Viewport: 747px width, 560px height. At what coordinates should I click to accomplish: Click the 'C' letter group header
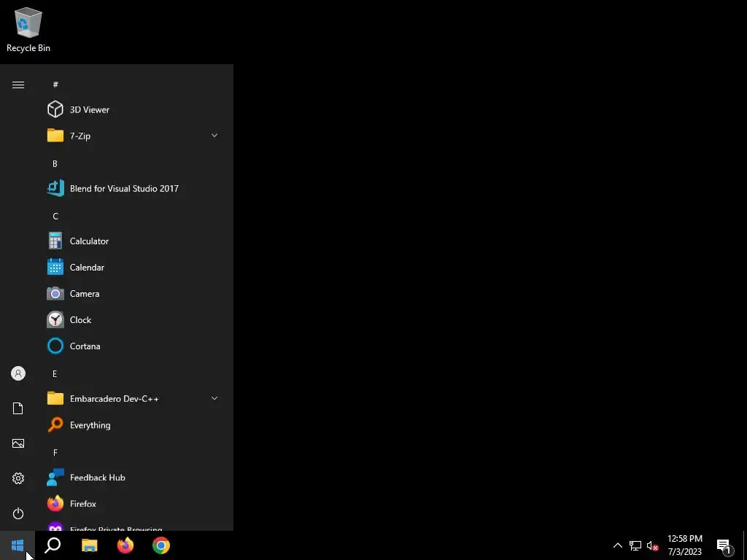point(55,216)
